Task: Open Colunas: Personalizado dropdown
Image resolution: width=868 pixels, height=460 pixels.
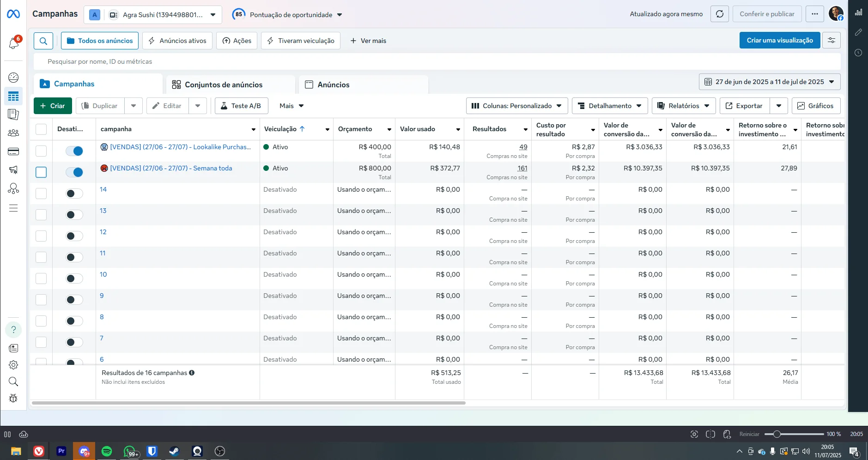Action: click(x=517, y=106)
